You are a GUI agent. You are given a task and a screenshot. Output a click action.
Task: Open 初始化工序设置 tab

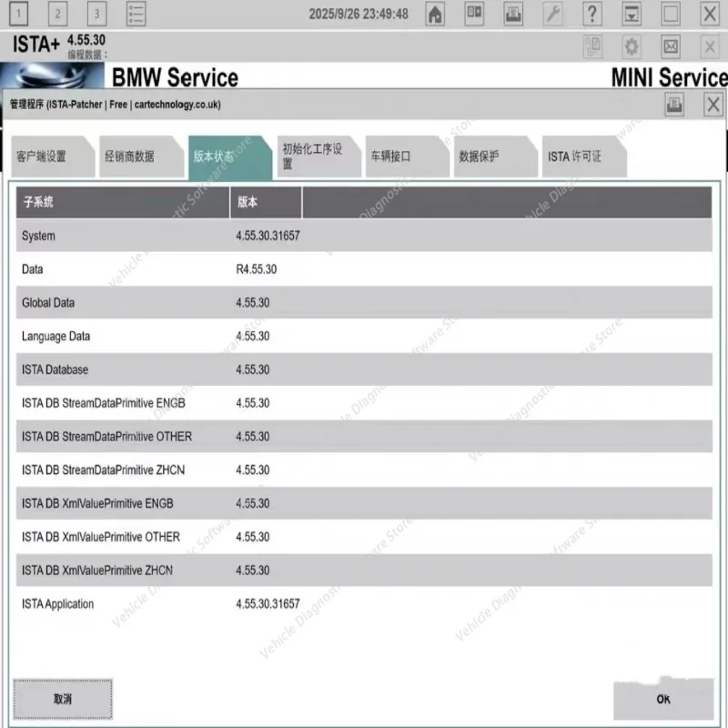[x=318, y=157]
